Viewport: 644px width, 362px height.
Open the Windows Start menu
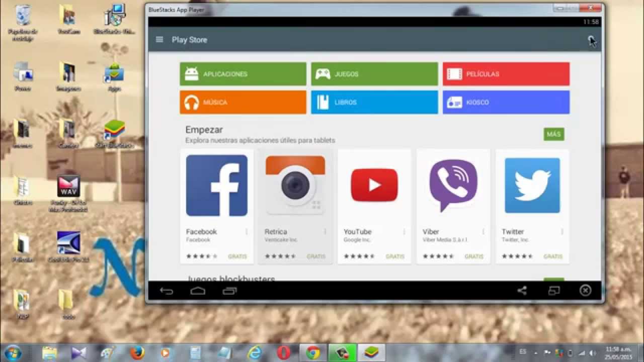(14, 353)
